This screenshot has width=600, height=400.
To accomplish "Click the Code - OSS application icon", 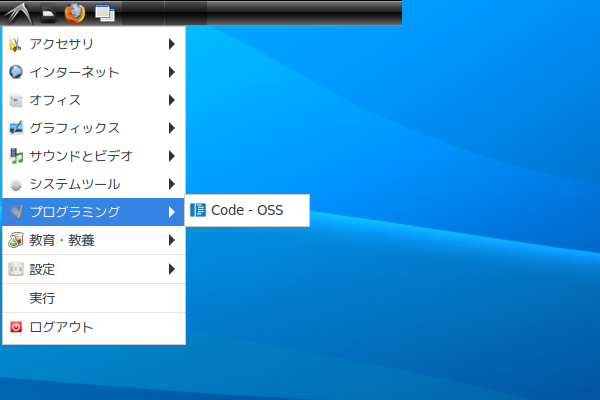I will [198, 210].
